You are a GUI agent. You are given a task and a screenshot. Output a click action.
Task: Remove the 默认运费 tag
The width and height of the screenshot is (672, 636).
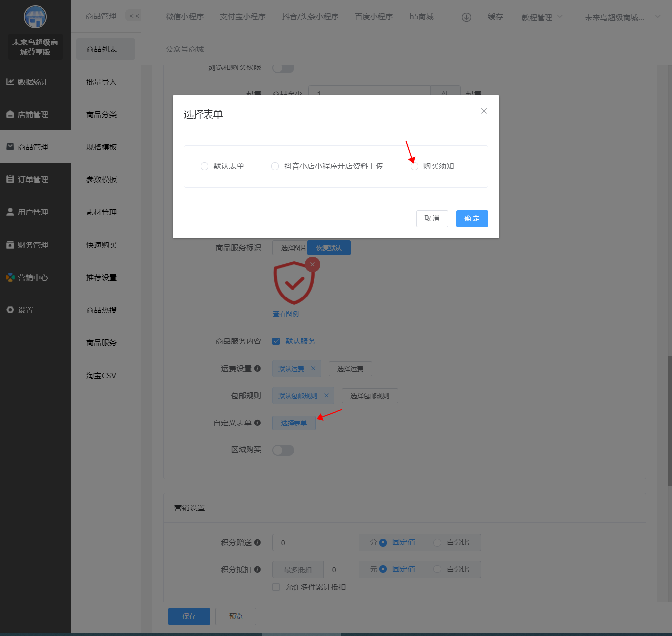click(x=313, y=369)
